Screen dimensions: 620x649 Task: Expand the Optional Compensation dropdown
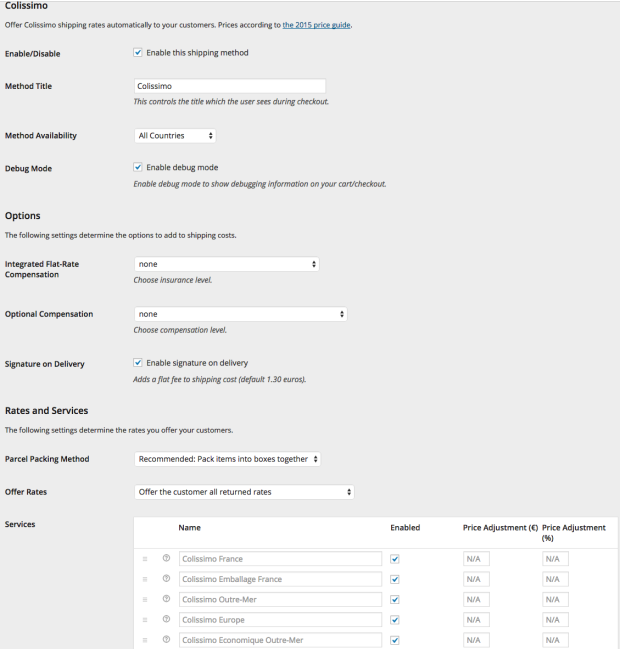[x=240, y=314]
